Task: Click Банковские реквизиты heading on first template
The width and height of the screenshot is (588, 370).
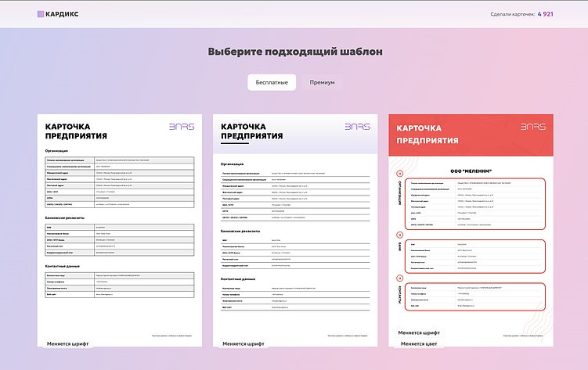Action: (x=65, y=218)
